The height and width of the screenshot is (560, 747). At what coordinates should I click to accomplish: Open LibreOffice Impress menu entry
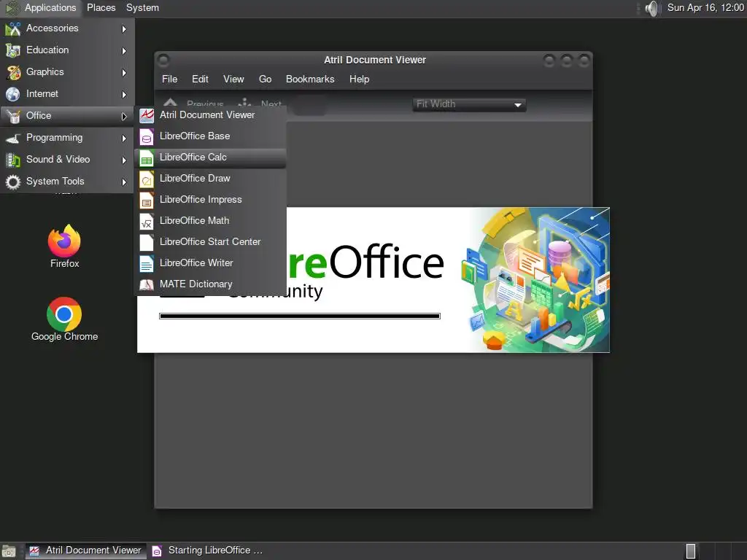tap(210, 200)
